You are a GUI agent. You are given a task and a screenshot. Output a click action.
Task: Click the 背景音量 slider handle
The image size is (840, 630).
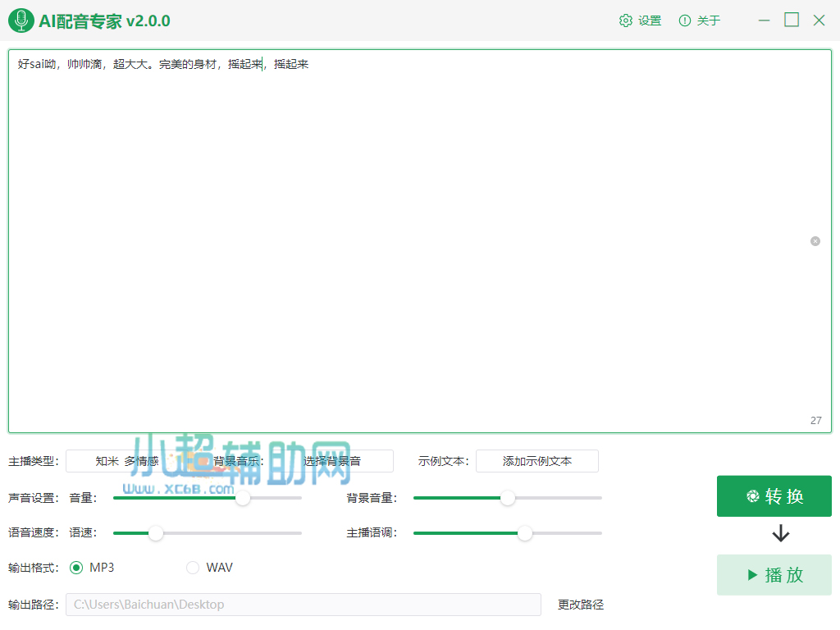pyautogui.click(x=508, y=498)
